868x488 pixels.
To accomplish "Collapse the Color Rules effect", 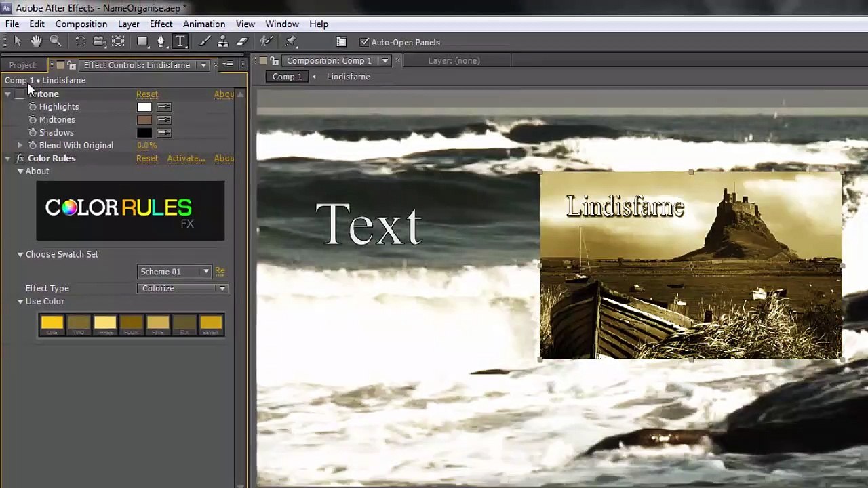I will coord(7,159).
